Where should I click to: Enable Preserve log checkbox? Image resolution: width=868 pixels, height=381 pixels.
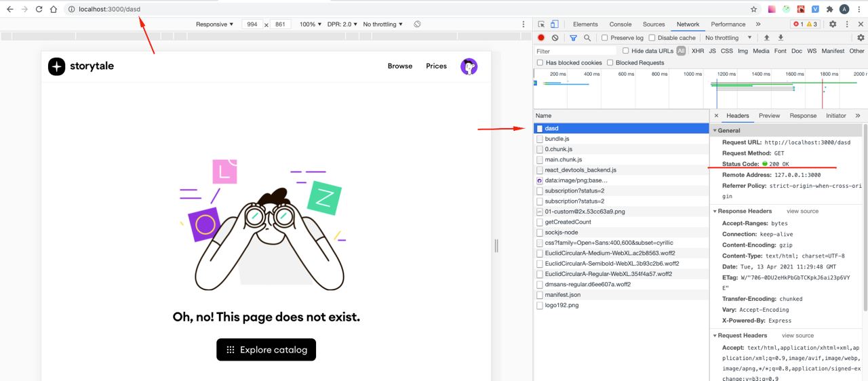coord(604,38)
